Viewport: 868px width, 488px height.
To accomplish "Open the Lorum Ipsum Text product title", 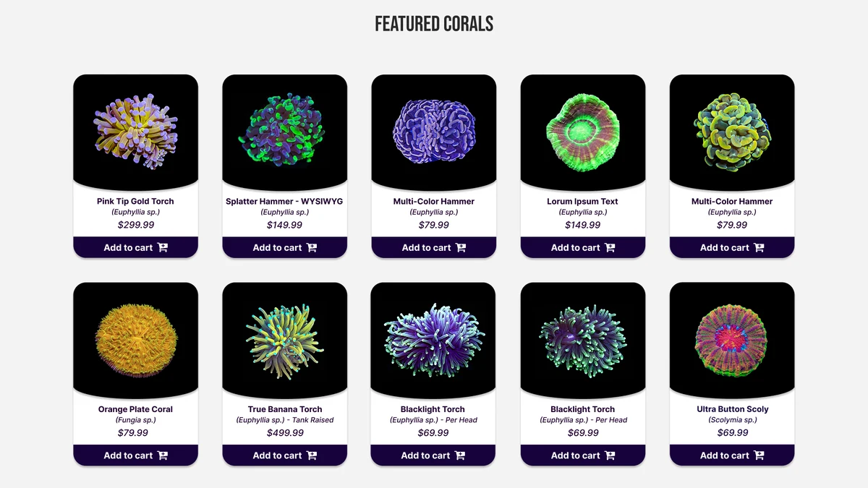I will (582, 201).
